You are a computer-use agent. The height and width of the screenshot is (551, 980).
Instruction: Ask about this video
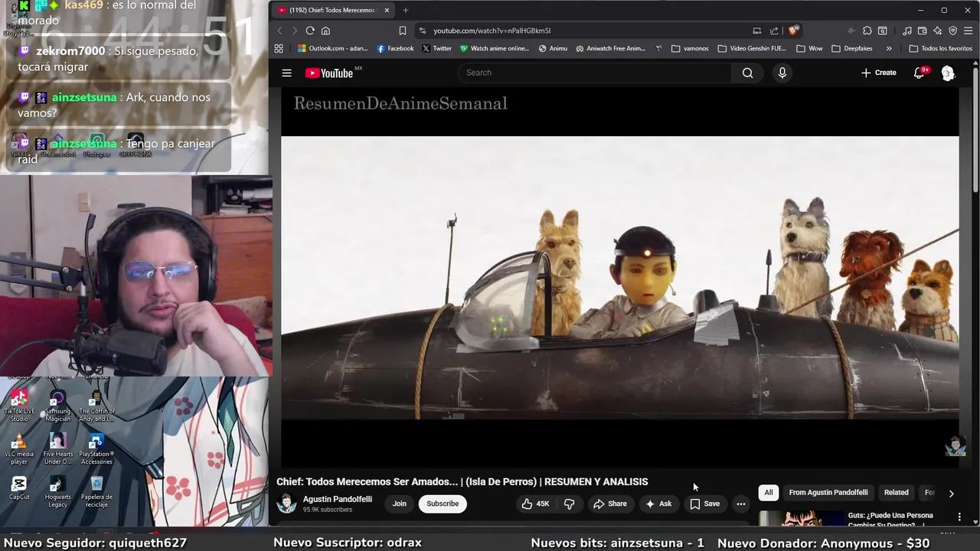click(x=658, y=504)
